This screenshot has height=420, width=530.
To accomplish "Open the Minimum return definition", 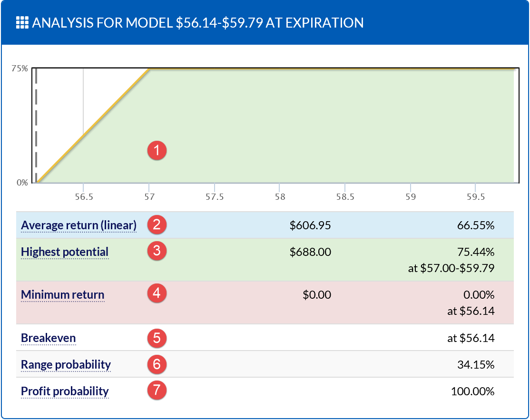I will coord(62,294).
